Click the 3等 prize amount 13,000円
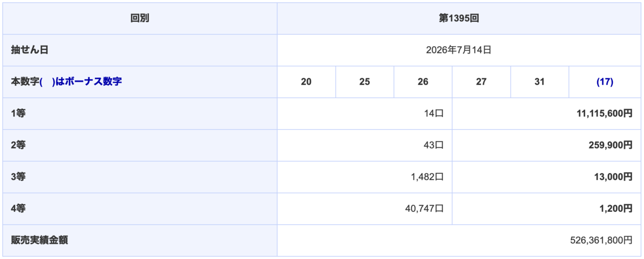Viewport: 644px width, 259px height. click(x=613, y=177)
